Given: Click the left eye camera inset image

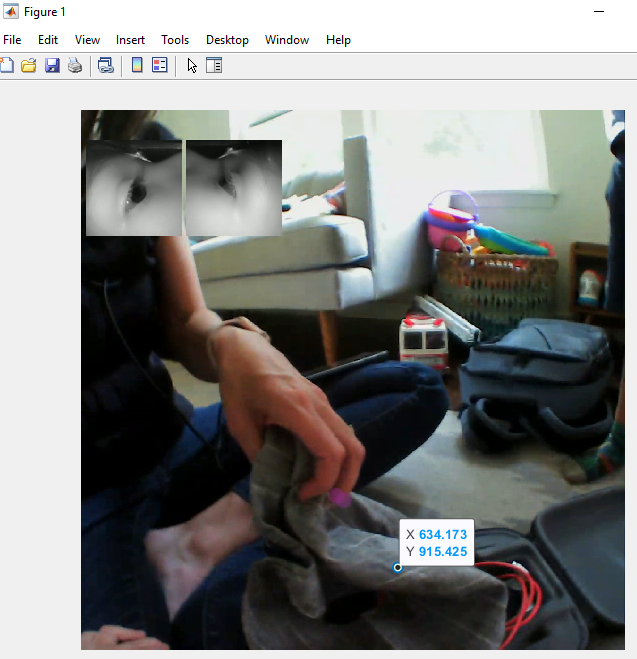Looking at the screenshot, I should pyautogui.click(x=134, y=188).
